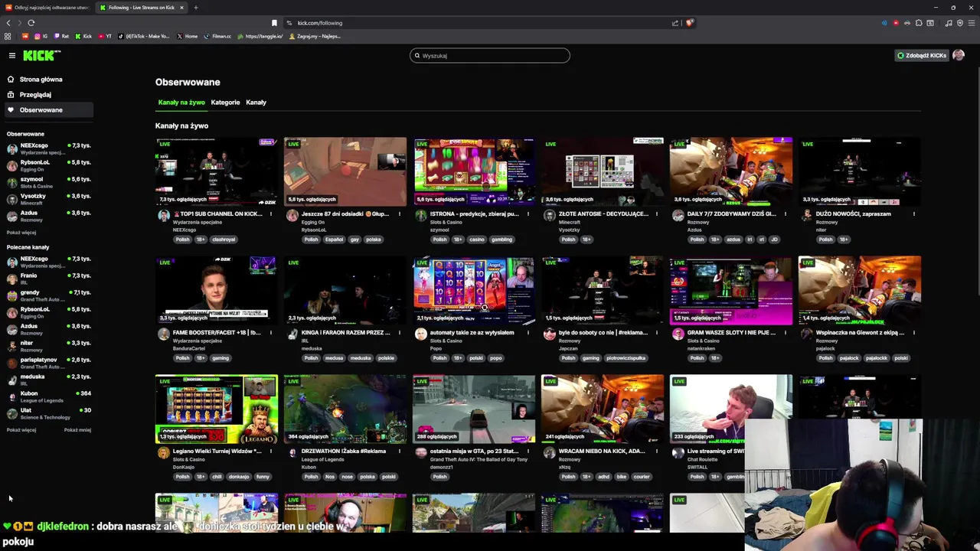This screenshot has width=980, height=551.
Task: Open the hamburger sidebar menu beside the Kick logo
Action: click(12, 55)
